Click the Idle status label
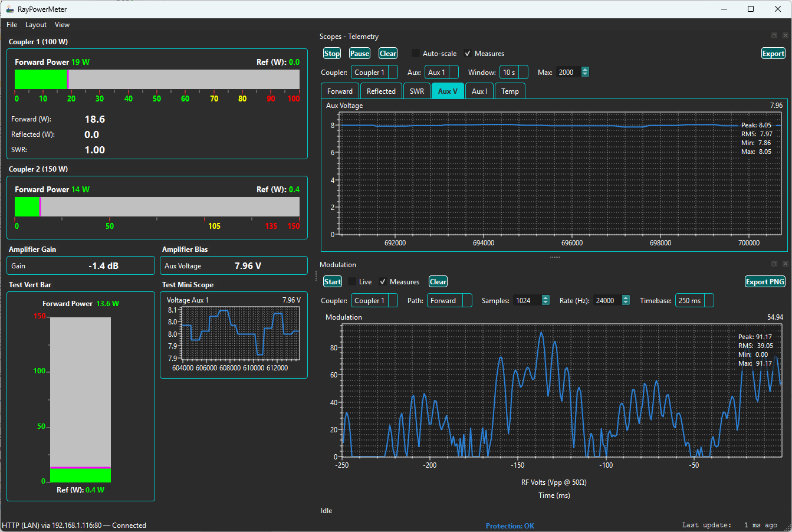 [x=326, y=511]
